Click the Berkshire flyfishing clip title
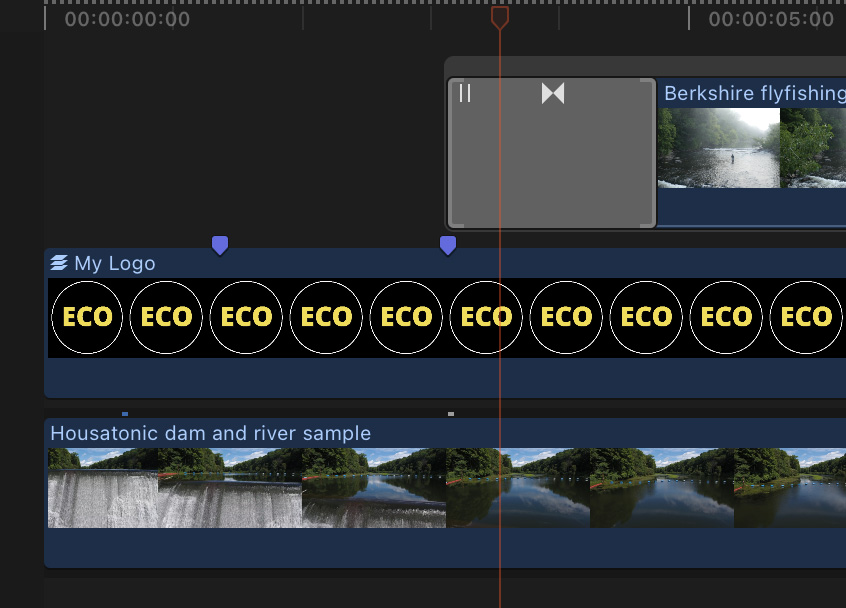The width and height of the screenshot is (846, 608). (x=753, y=93)
